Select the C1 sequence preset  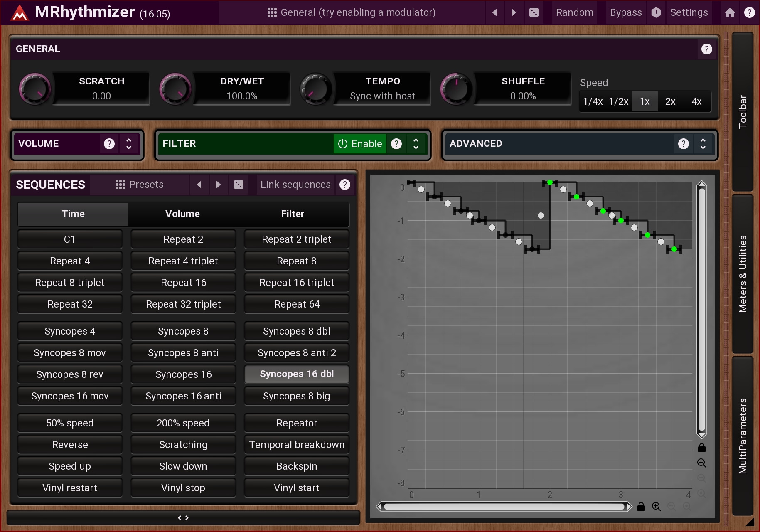[70, 239]
